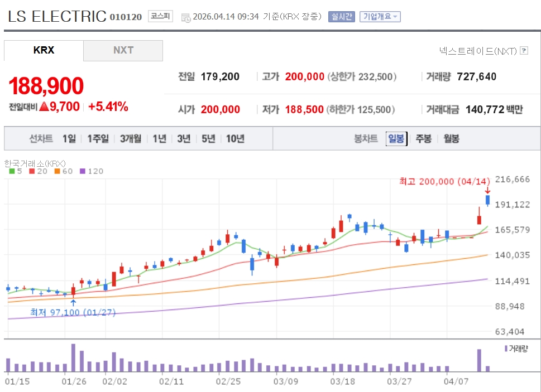This screenshot has height=392, width=541.
Task: Open the 기업개요 dropdown
Action: click(x=380, y=17)
